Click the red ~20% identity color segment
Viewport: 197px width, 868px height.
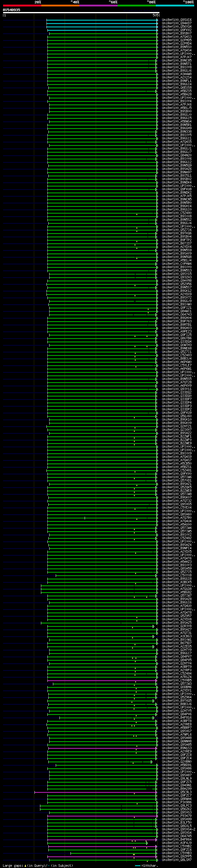(x=22, y=6)
